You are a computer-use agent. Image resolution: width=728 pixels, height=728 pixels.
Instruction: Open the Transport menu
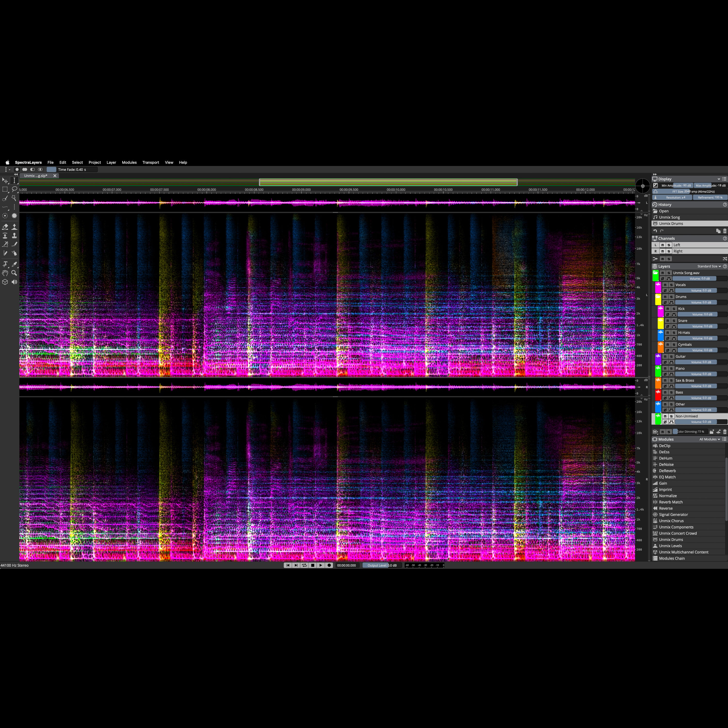151,162
